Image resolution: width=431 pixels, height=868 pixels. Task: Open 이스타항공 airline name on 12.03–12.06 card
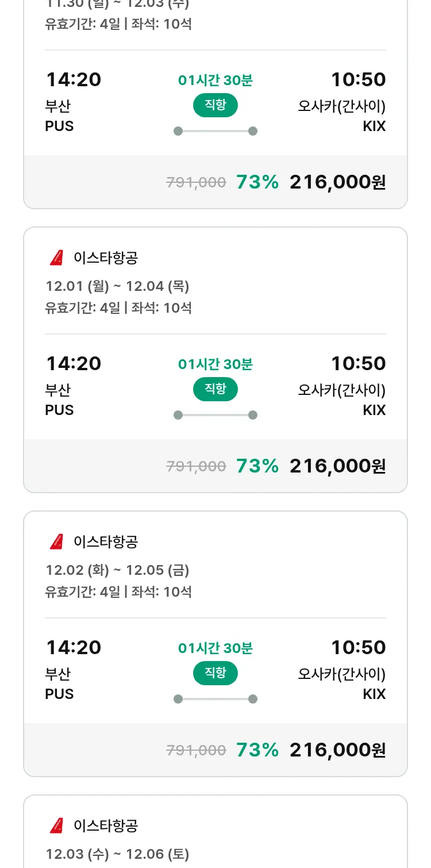(x=106, y=826)
